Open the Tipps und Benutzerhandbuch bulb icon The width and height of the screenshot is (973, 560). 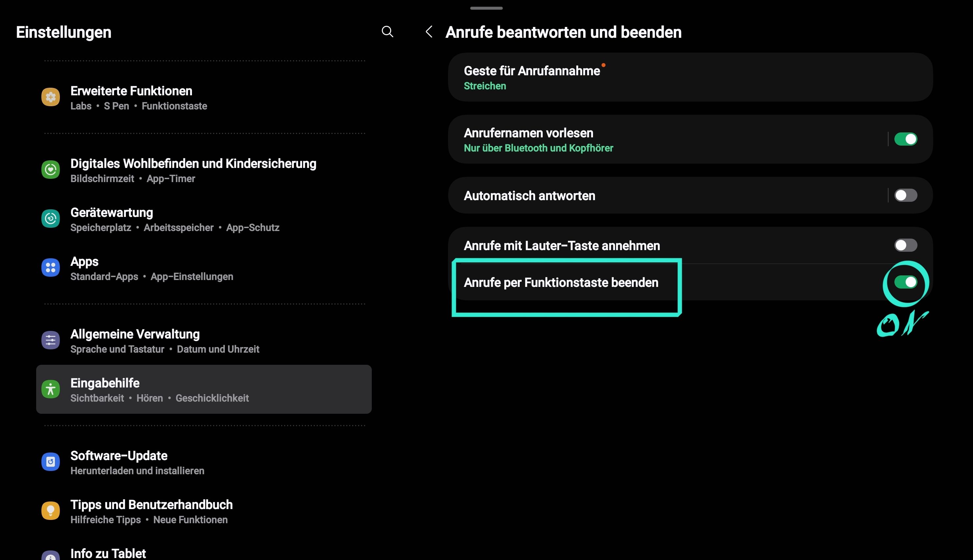[x=50, y=510]
